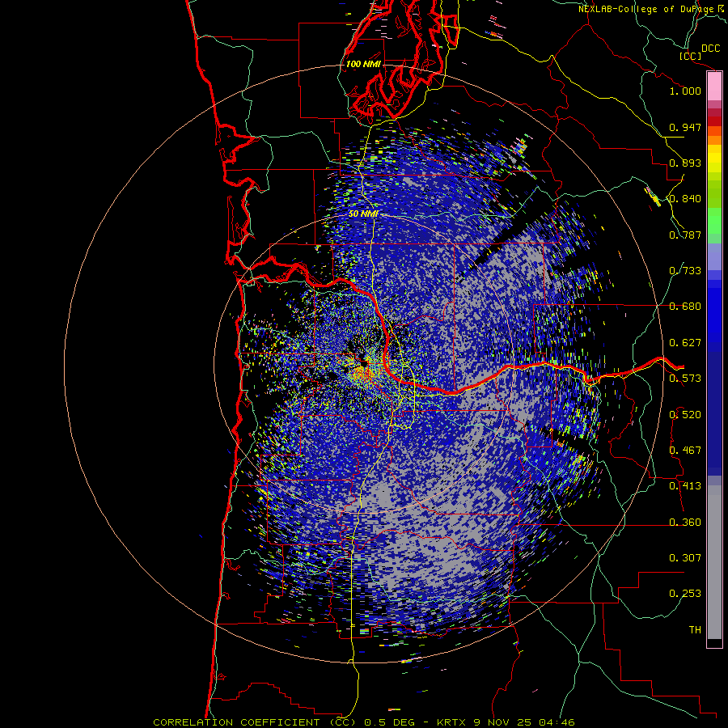This screenshot has height=728, width=728.
Task: Pick the orange segment of the color bar
Action: point(714,136)
